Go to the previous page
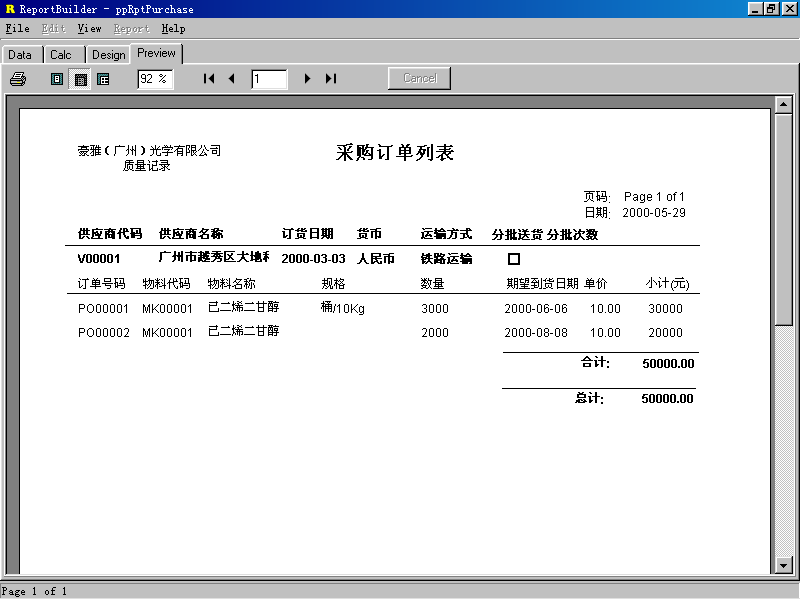 [x=231, y=79]
